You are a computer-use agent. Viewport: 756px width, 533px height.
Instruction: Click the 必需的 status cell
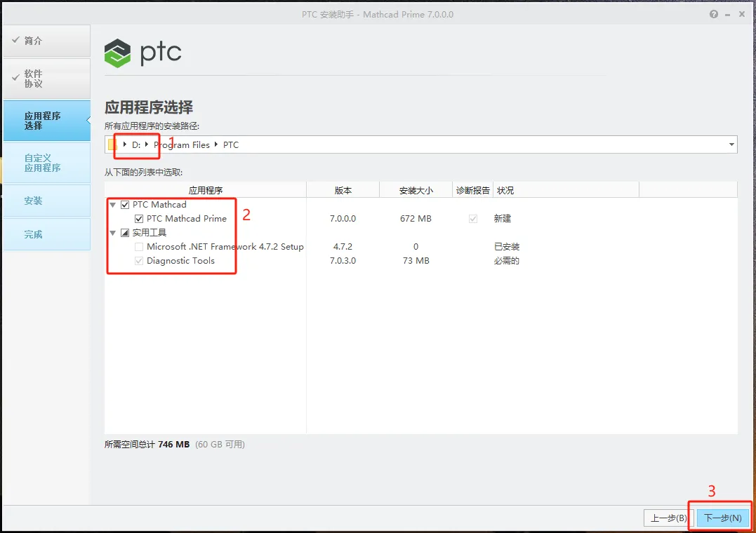click(x=507, y=261)
